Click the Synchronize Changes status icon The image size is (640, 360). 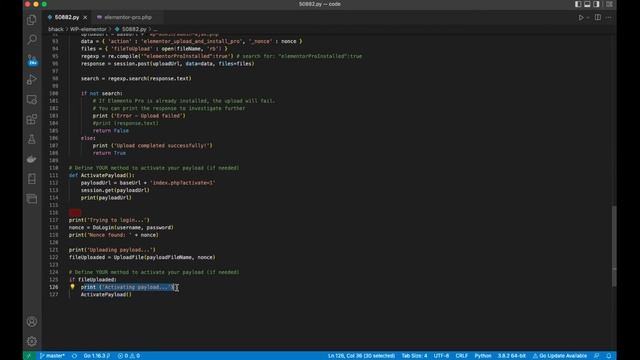pos(74,356)
